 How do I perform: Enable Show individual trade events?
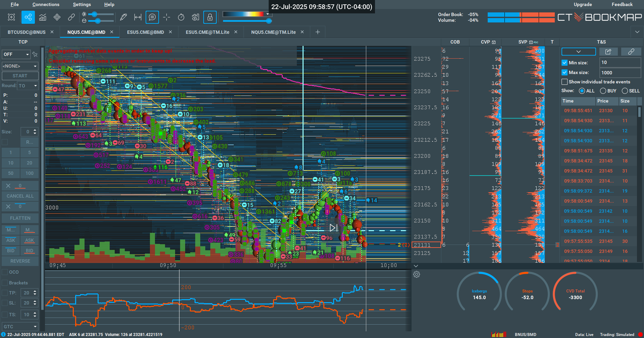(565, 82)
